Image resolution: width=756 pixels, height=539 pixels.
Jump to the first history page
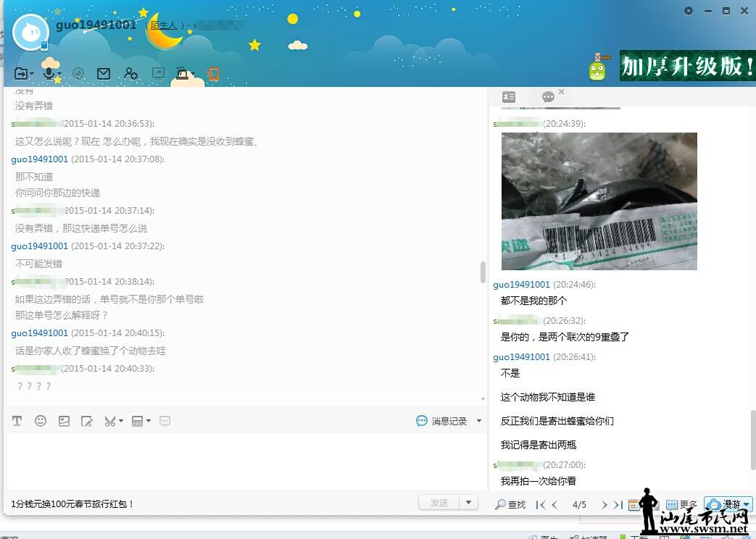[541, 505]
